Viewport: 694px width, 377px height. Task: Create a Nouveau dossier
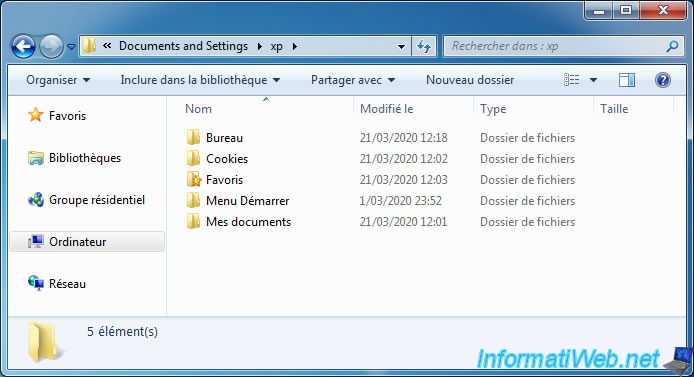tap(470, 80)
